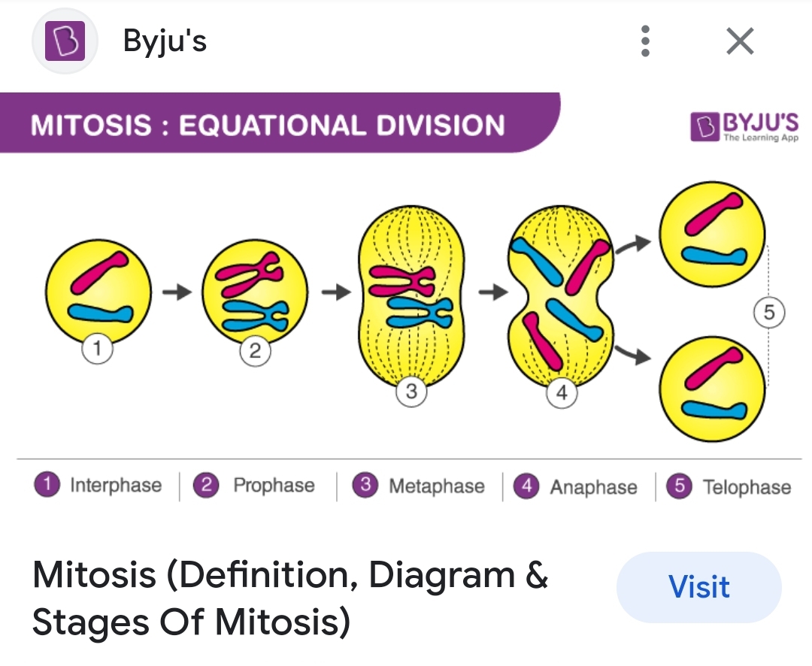Click the lower telophase daughter cell
Viewport: 812px width, 666px height.
click(x=711, y=389)
